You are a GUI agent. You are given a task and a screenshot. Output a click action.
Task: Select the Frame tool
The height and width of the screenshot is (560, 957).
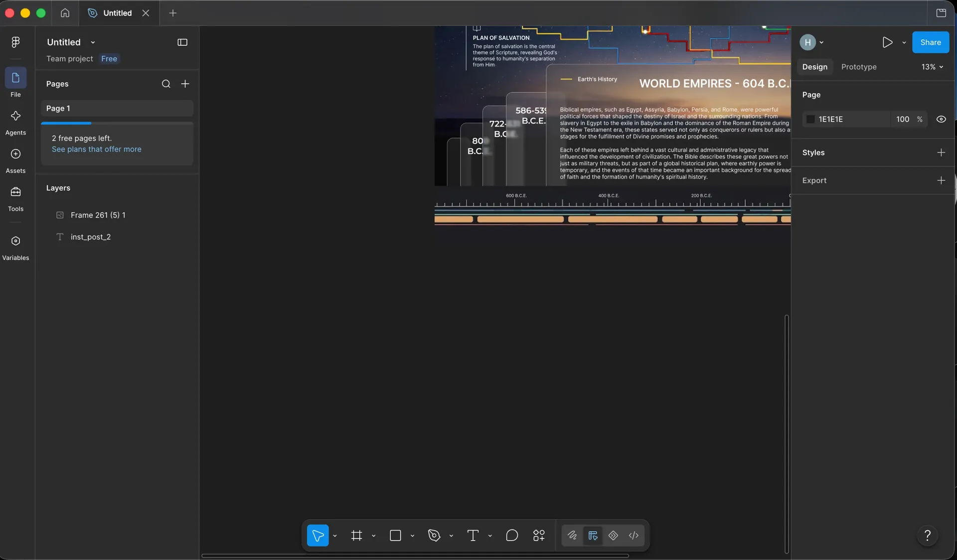tap(356, 536)
